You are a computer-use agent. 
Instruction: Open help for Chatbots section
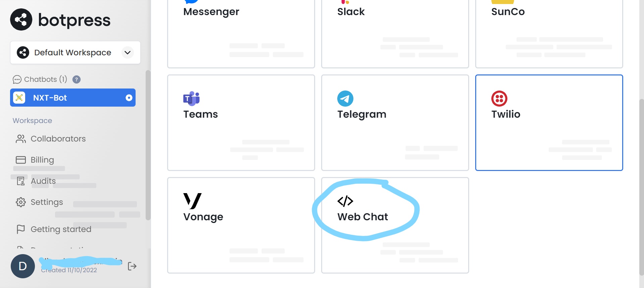77,79
